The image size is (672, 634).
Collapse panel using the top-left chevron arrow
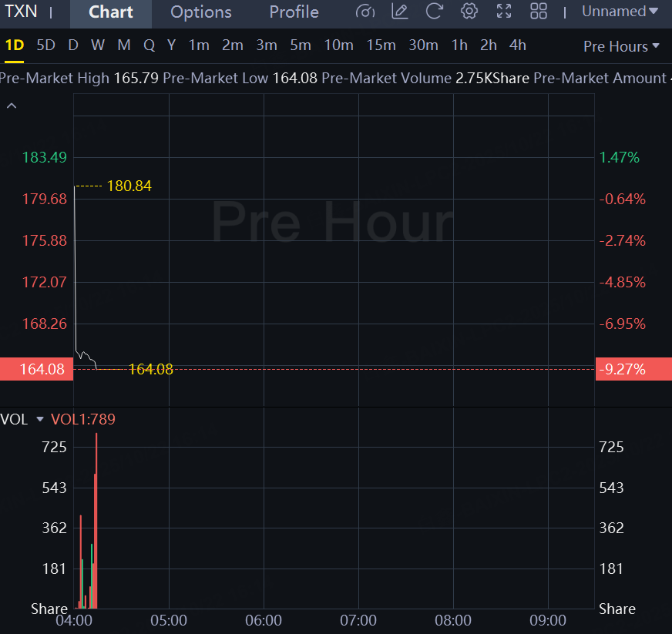click(12, 106)
